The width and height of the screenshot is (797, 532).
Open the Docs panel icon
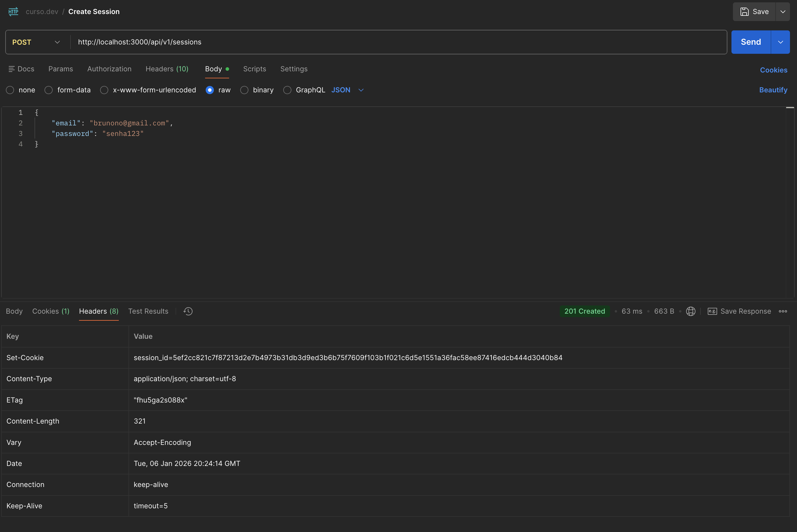point(11,69)
